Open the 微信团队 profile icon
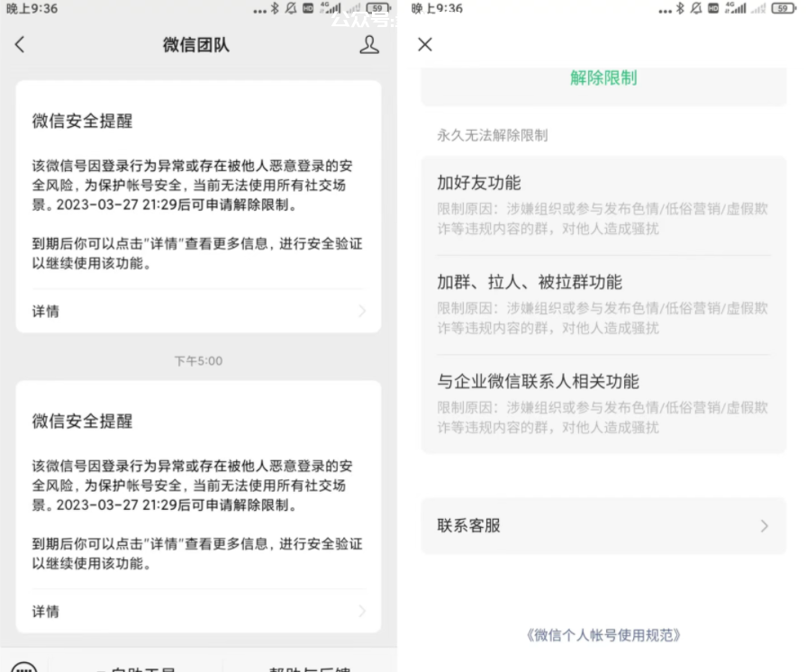Viewport: 806px width, 672px height. click(369, 45)
